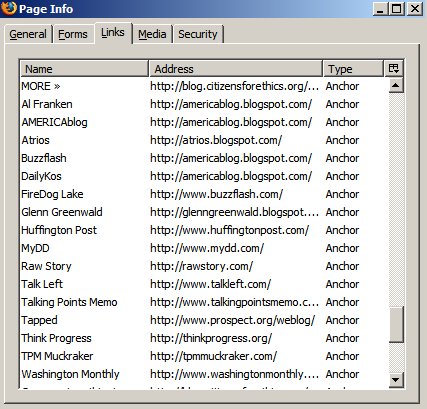Select the Buzzflash row

204,158
